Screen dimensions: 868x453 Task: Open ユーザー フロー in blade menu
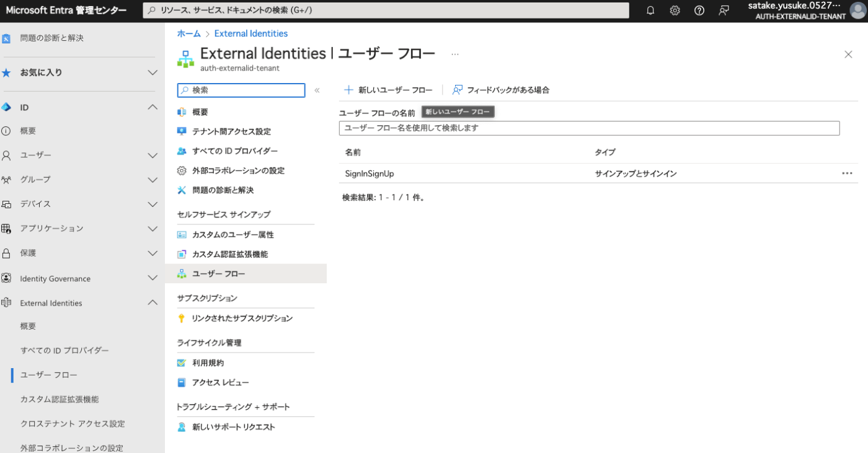click(246, 274)
